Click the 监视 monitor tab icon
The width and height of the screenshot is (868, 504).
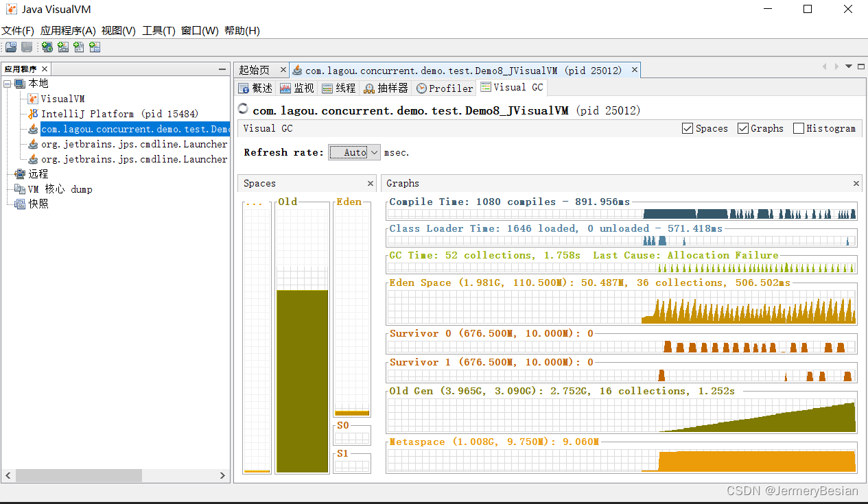tap(285, 88)
